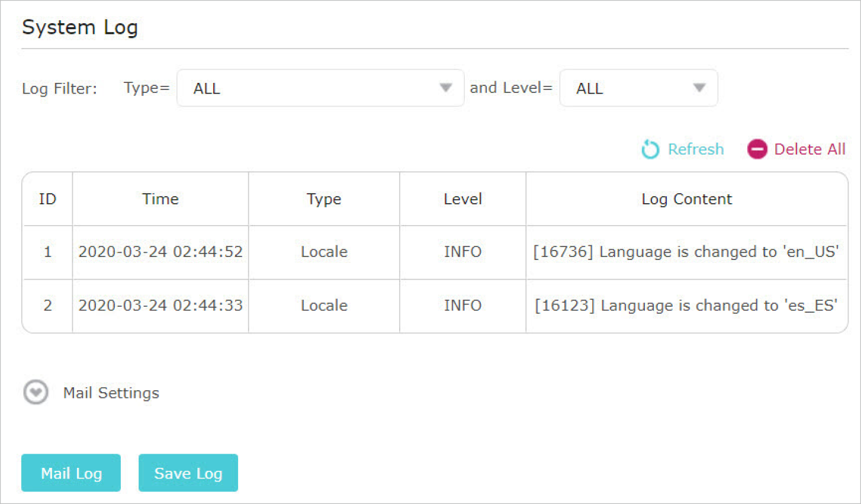Select the ID column header
The width and height of the screenshot is (861, 504).
coord(47,199)
